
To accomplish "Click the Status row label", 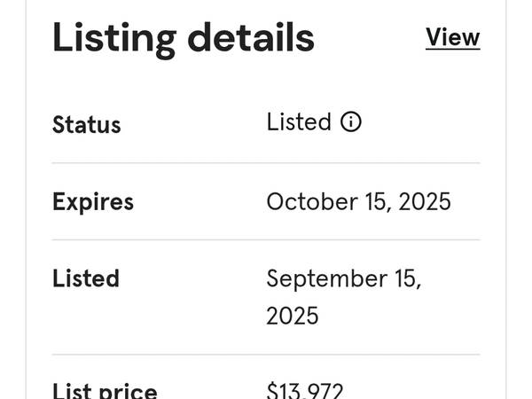I will tap(87, 124).
